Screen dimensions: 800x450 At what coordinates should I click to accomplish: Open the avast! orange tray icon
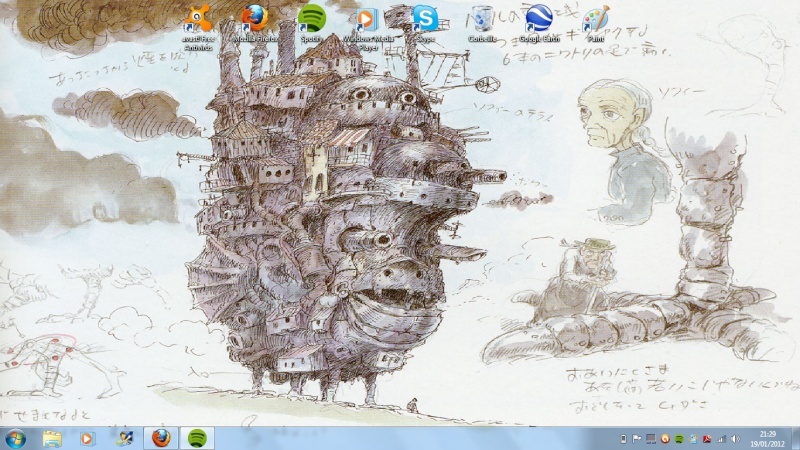(x=665, y=439)
